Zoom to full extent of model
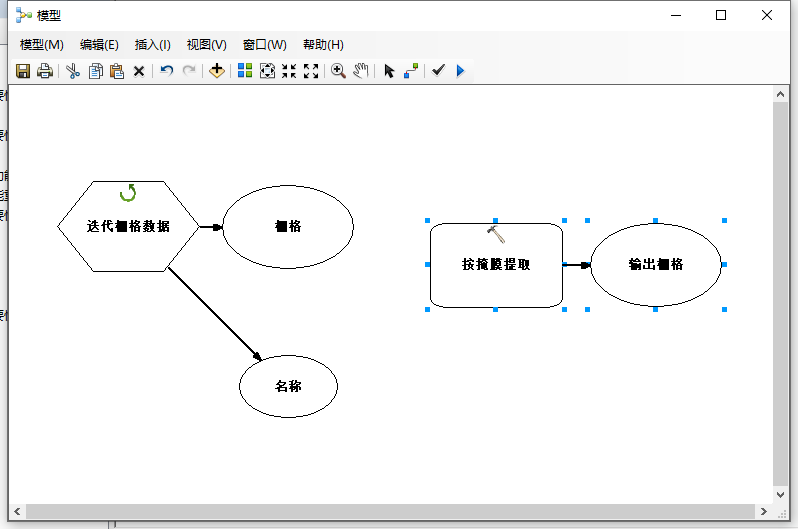 267,71
